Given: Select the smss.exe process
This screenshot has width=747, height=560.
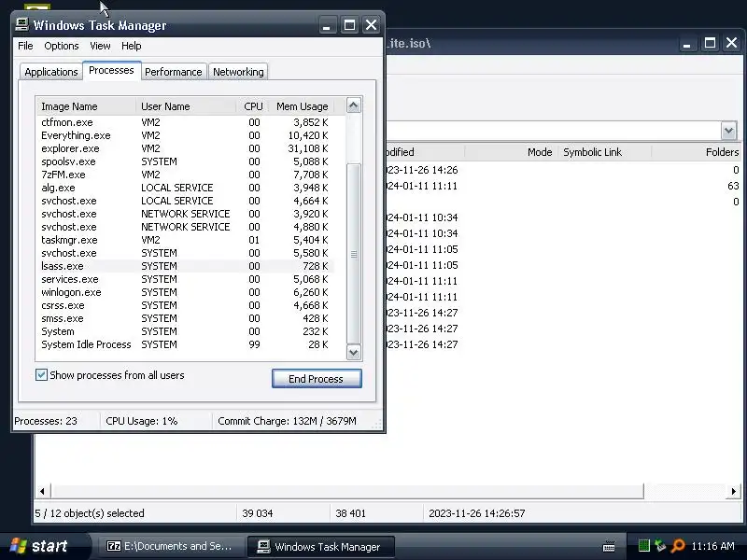Looking at the screenshot, I should pos(185,318).
